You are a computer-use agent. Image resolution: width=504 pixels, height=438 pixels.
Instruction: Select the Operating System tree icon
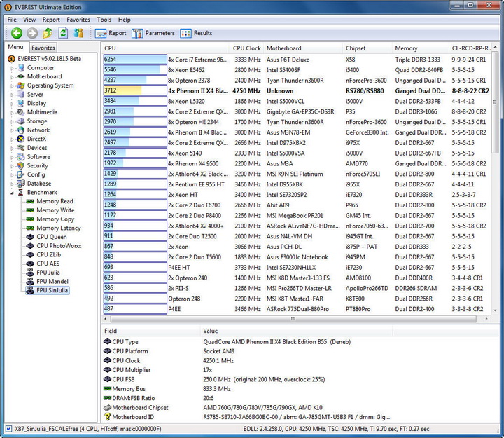point(21,85)
